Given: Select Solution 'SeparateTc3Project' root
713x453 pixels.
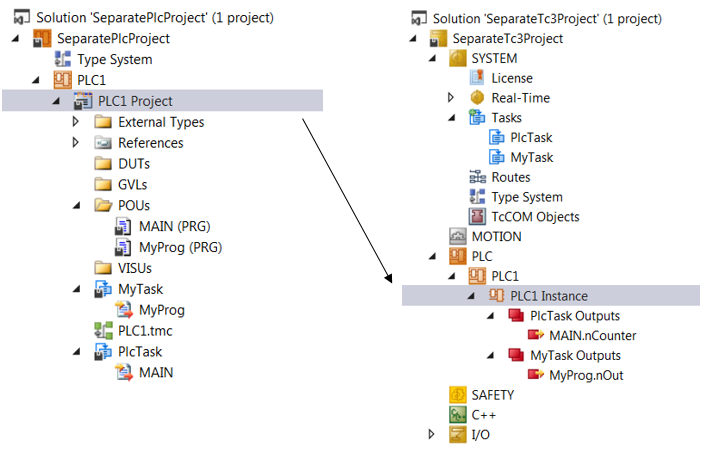Looking at the screenshot, I should pyautogui.click(x=547, y=19).
